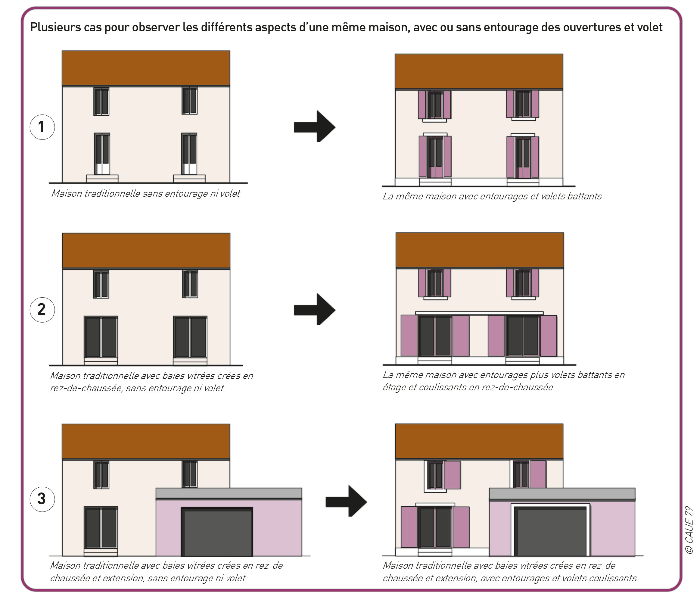Click the pink extension wall, bottom-left house
This screenshot has height=597, width=700.
click(x=277, y=527)
